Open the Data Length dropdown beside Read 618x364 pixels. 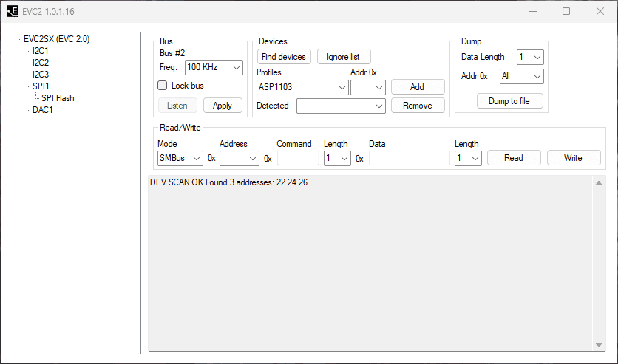pyautogui.click(x=468, y=158)
